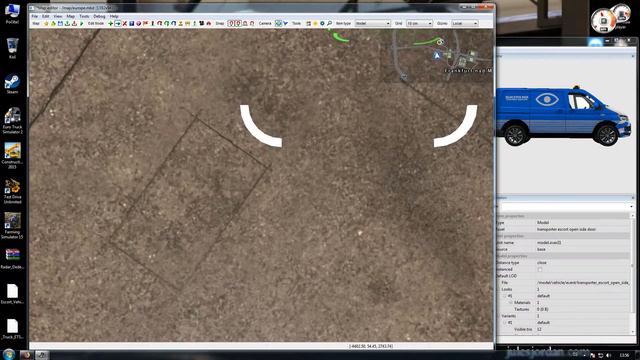Click the teal gear Tools icon

pos(322,24)
